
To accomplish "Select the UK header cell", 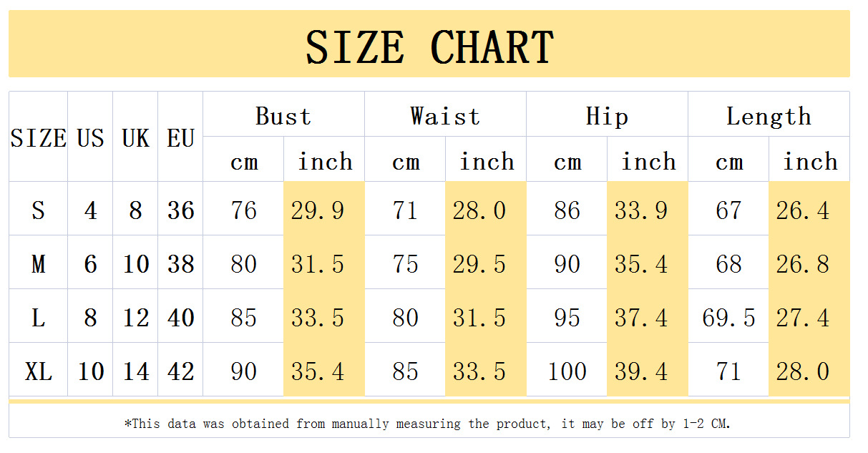I will (x=135, y=137).
